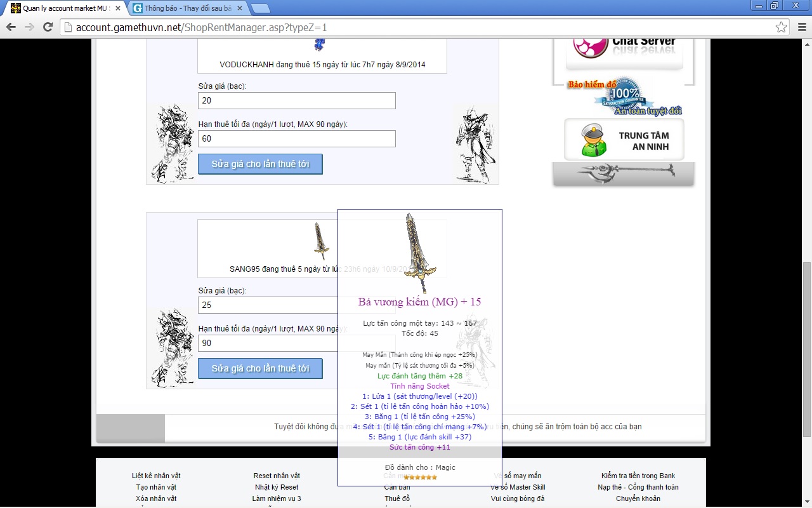Image resolution: width=812 pixels, height=508 pixels.
Task: Edit the max rental days field containing 60
Action: pos(297,138)
